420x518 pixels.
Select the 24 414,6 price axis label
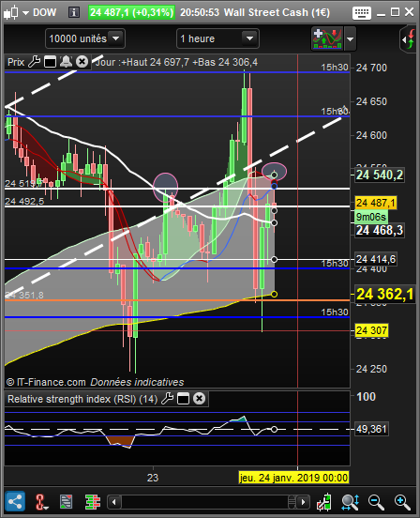click(375, 259)
